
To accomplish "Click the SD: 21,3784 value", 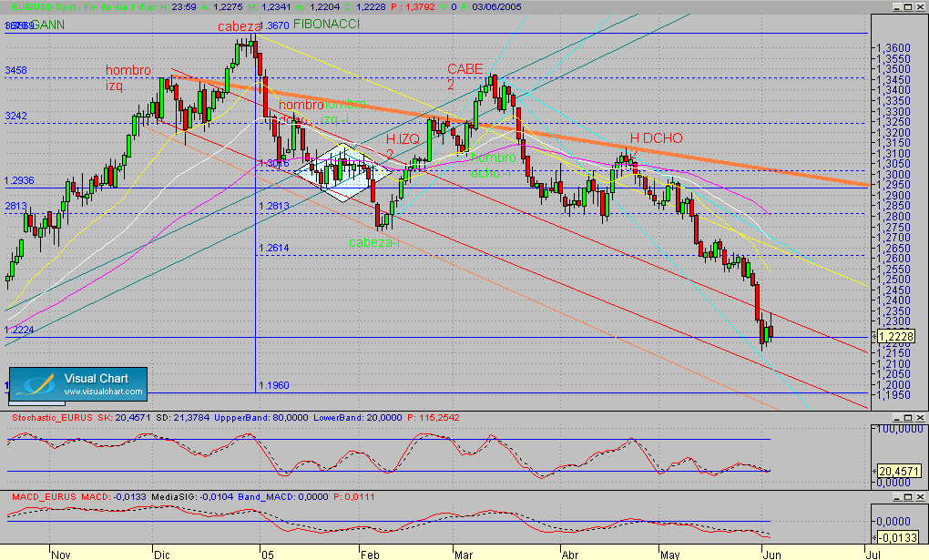I will tap(182, 418).
